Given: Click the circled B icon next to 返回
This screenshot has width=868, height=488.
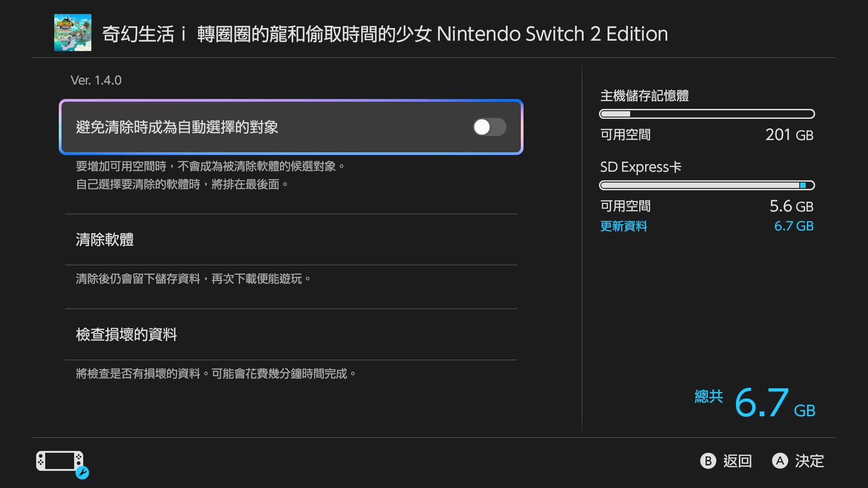Looking at the screenshot, I should pos(708,461).
